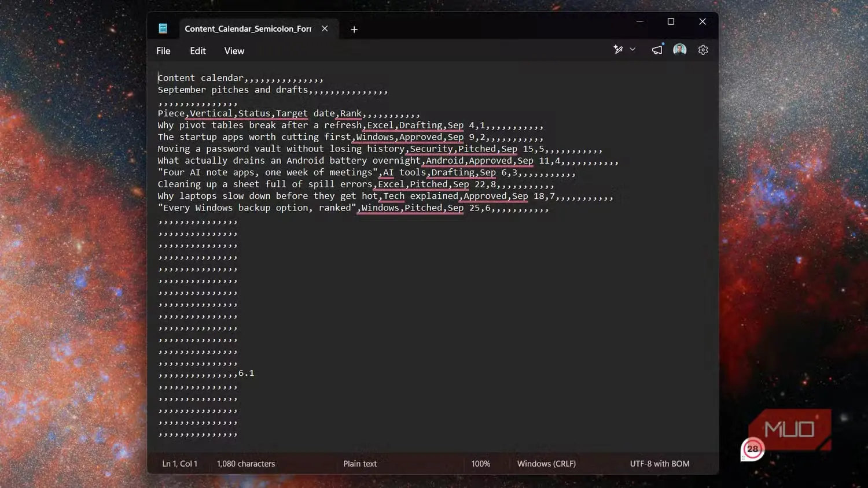The width and height of the screenshot is (868, 488).
Task: Add a new tab with the plus button
Action: tap(354, 29)
